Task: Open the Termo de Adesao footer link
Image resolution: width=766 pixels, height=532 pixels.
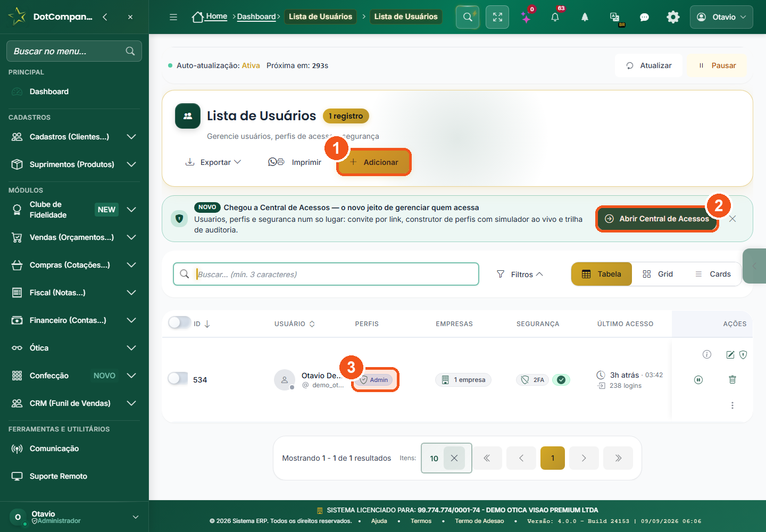Action: 479,521
